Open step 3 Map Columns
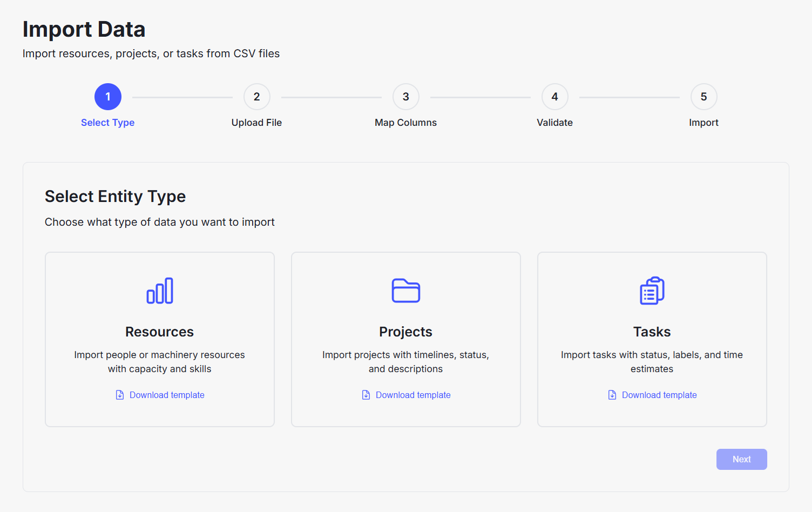 [405, 97]
